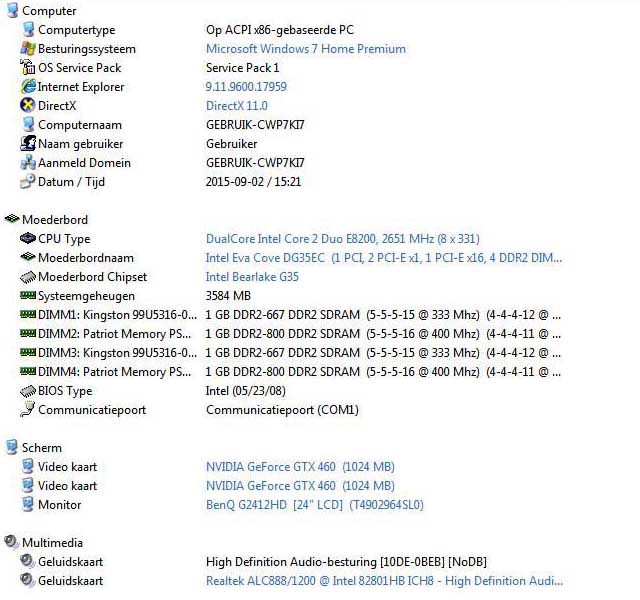
Task: Select the Computernaam value GEBRUIK-CWP7KI7
Action: pos(255,125)
